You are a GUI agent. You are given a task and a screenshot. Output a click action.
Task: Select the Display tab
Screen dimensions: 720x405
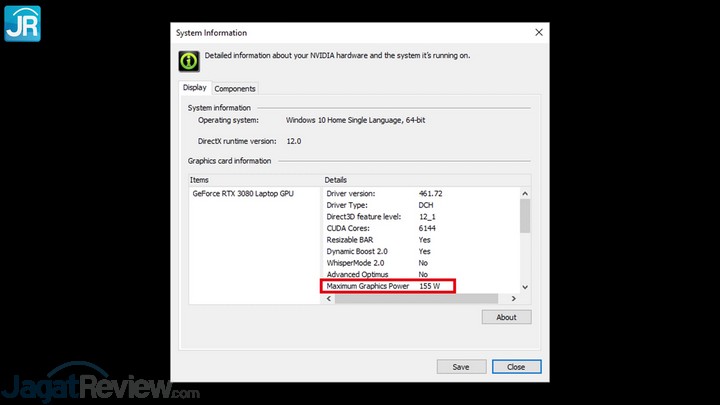point(194,88)
